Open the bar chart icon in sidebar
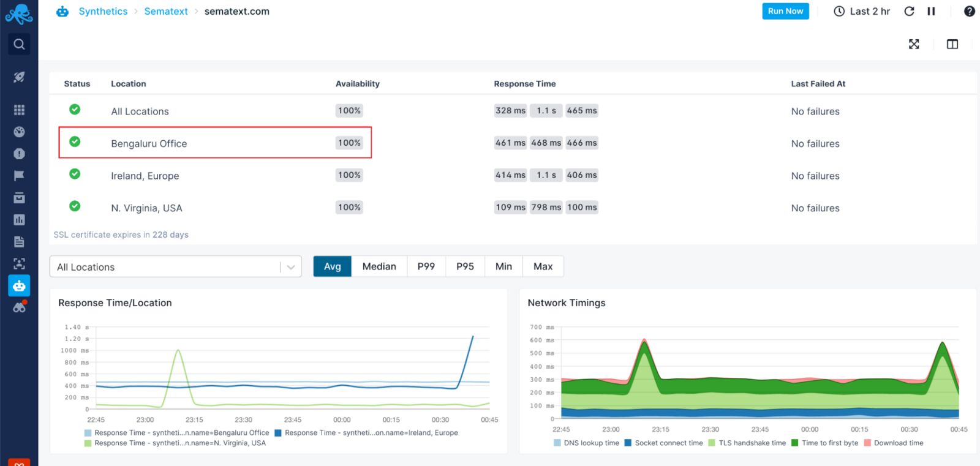The width and height of the screenshot is (980, 466). coord(19,220)
